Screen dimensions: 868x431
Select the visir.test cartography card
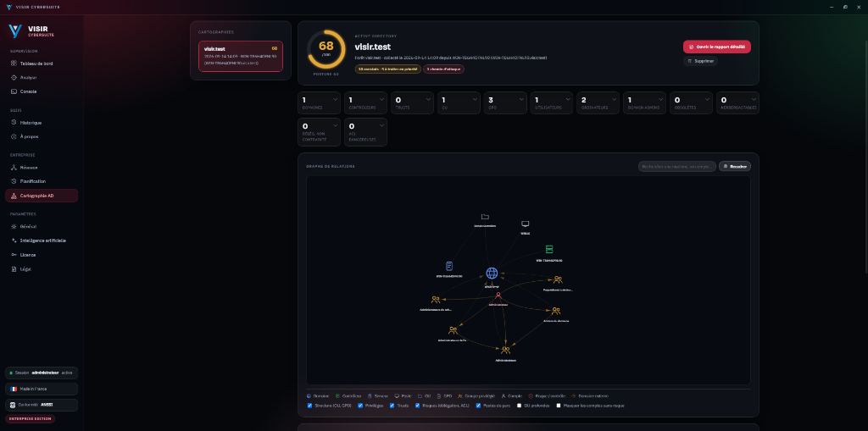pos(240,56)
